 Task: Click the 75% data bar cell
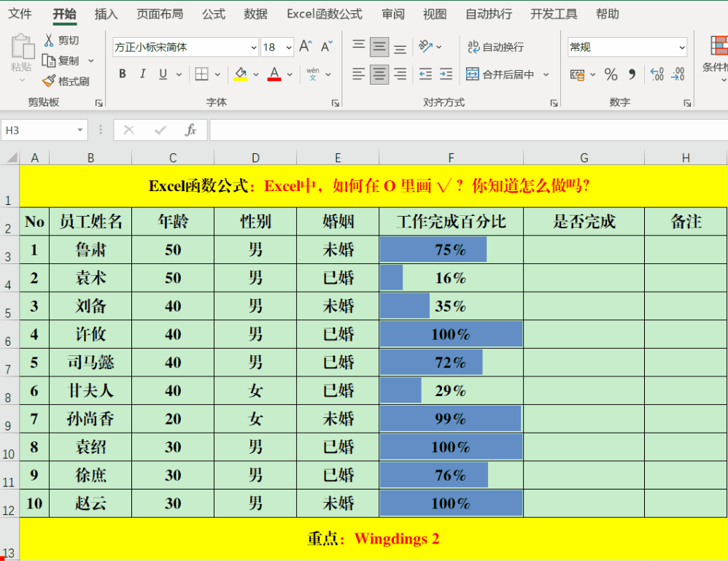[x=451, y=249]
